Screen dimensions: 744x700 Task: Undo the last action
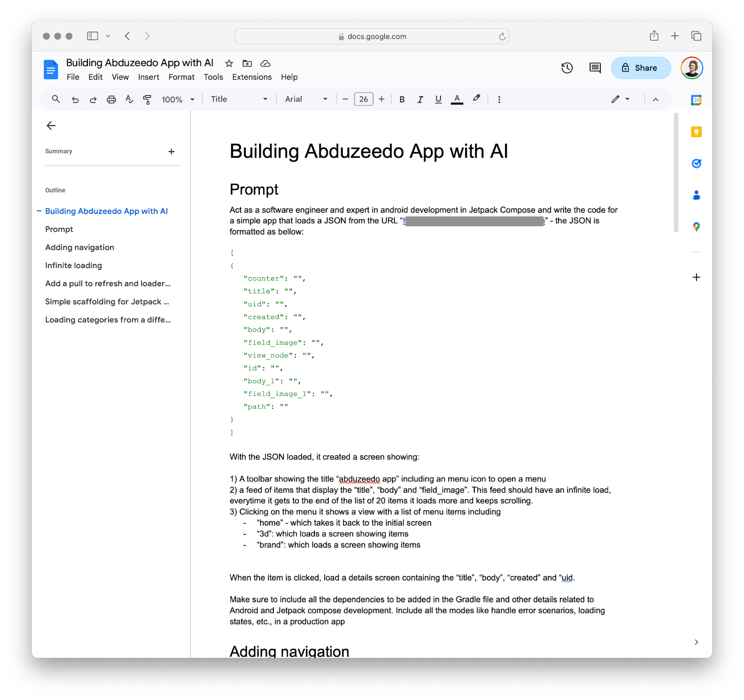[75, 100]
